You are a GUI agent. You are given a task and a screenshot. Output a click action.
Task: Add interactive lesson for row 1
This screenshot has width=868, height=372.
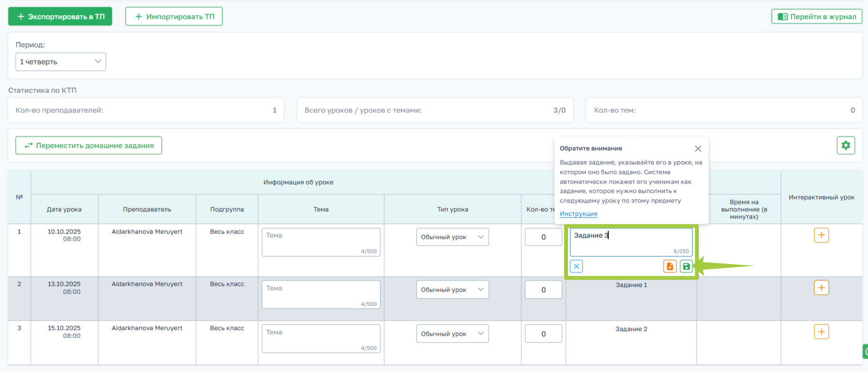coord(821,235)
